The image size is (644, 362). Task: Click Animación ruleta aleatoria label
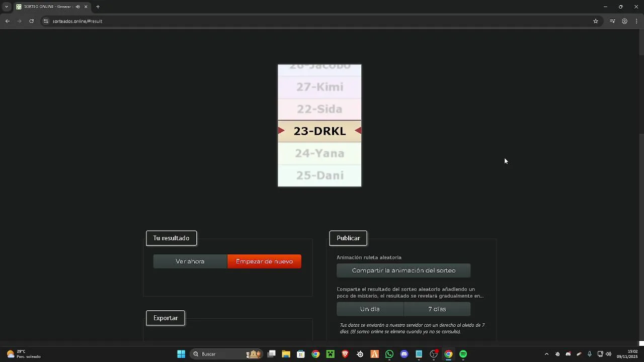click(369, 257)
